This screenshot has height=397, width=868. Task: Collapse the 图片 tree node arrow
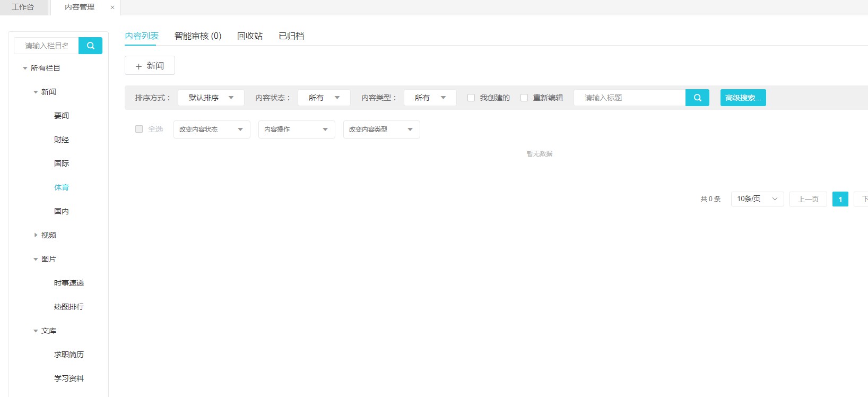36,260
